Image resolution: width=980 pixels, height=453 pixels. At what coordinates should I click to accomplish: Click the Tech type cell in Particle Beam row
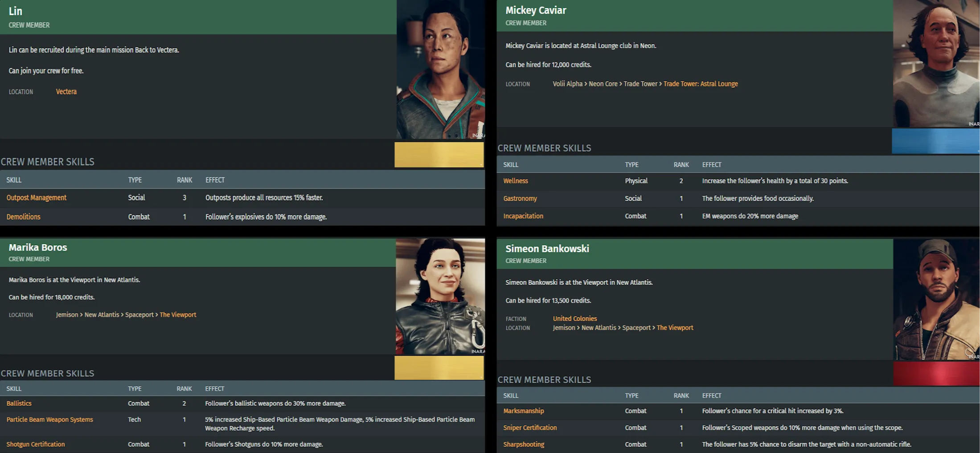pos(134,420)
